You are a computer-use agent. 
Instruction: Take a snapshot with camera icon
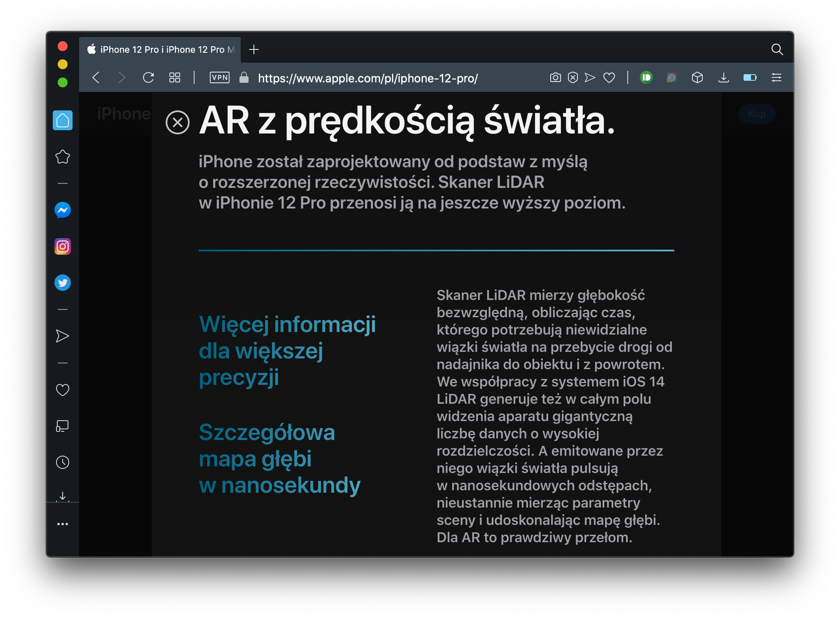(x=555, y=78)
